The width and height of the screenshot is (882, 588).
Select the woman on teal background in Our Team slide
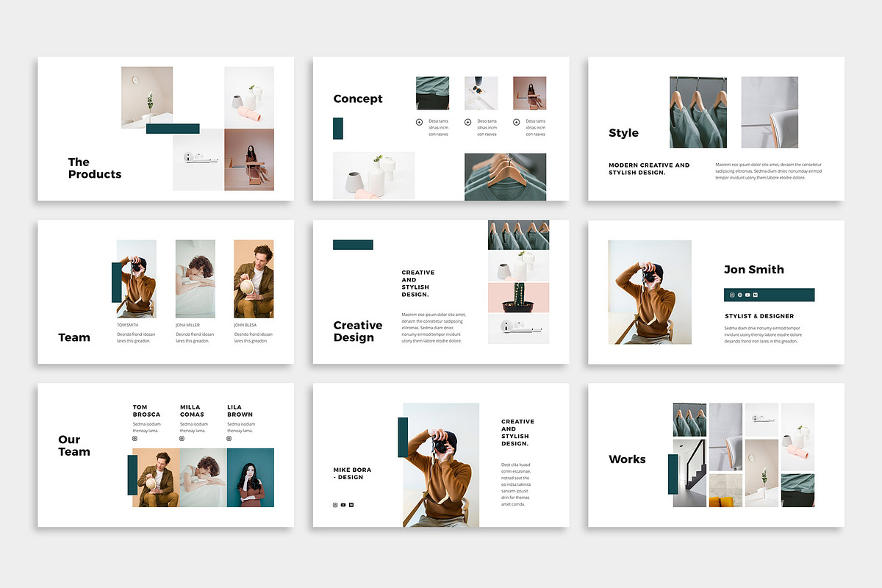tap(251, 478)
